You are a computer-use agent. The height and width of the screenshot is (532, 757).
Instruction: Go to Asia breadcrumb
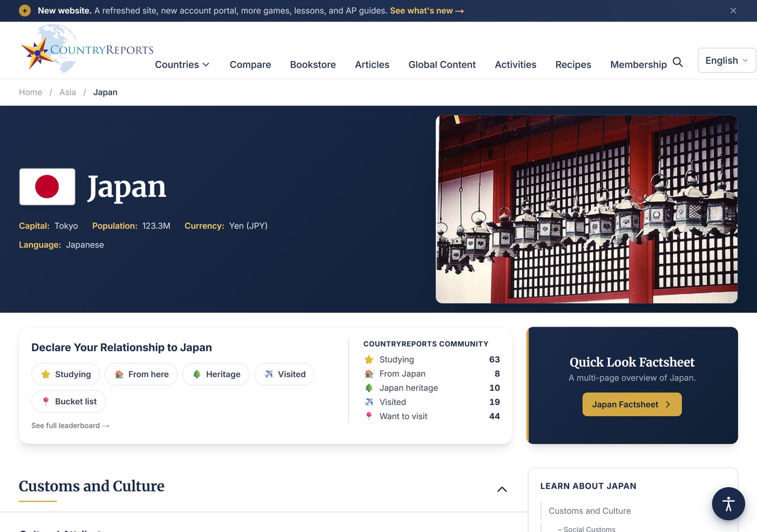[x=68, y=92]
